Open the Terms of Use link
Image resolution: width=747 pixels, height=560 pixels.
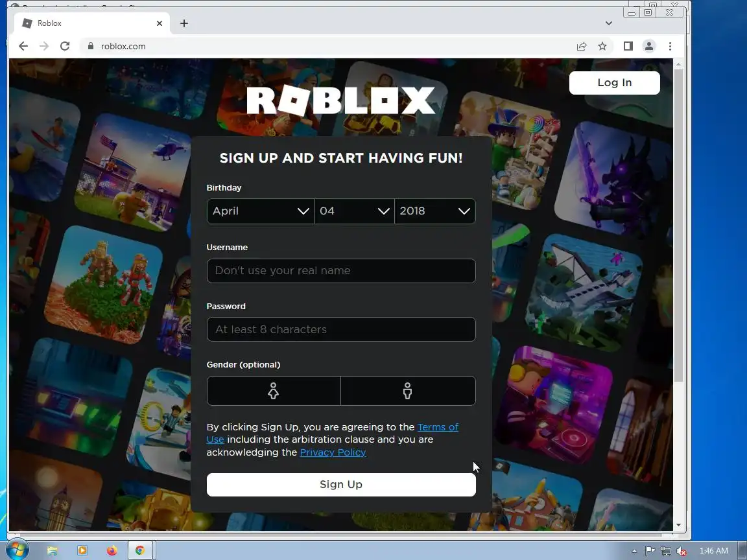(x=438, y=427)
